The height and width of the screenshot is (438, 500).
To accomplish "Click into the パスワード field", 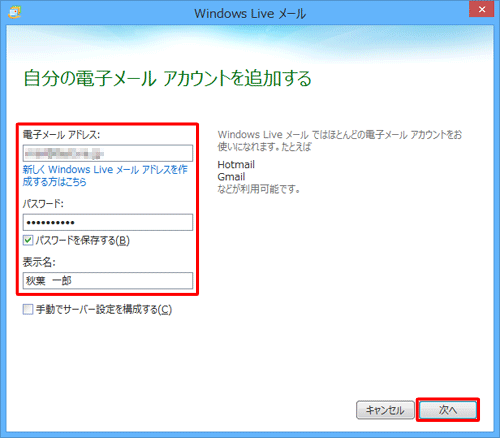I will point(108,222).
